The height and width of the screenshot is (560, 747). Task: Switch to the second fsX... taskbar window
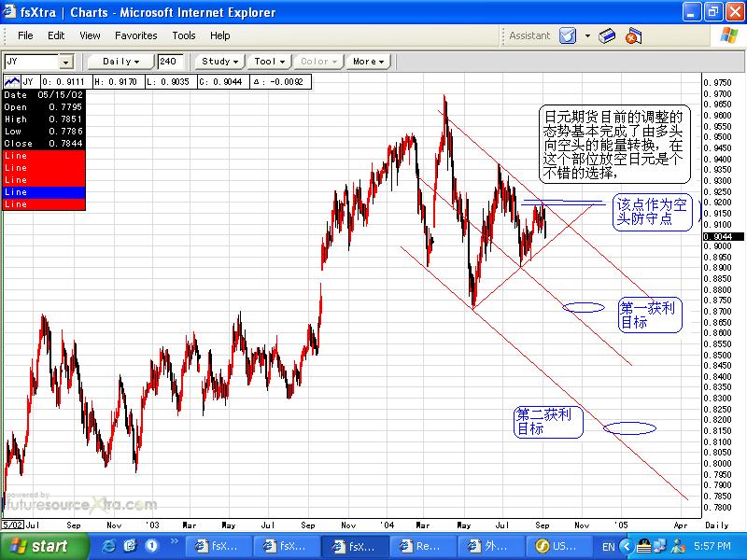[286, 546]
